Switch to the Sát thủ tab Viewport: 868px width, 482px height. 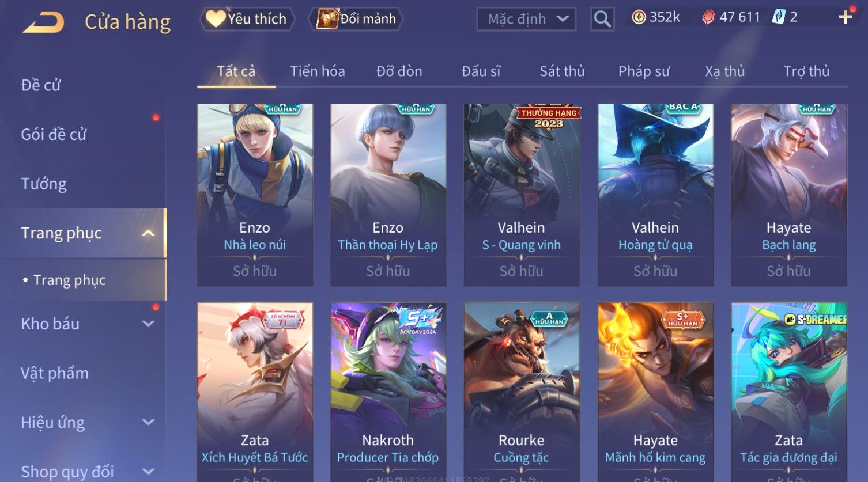(x=562, y=71)
